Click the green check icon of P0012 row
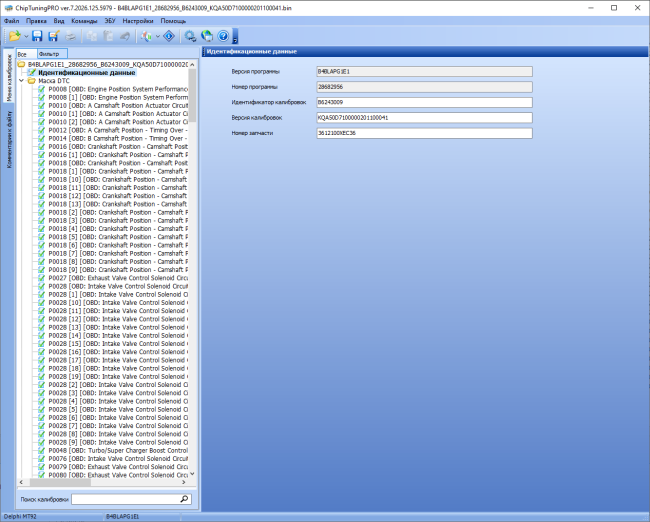The image size is (650, 522). tap(41, 130)
